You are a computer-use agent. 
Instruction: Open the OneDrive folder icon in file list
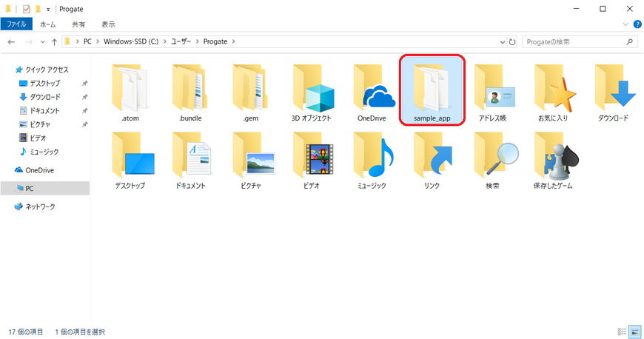pos(372,93)
